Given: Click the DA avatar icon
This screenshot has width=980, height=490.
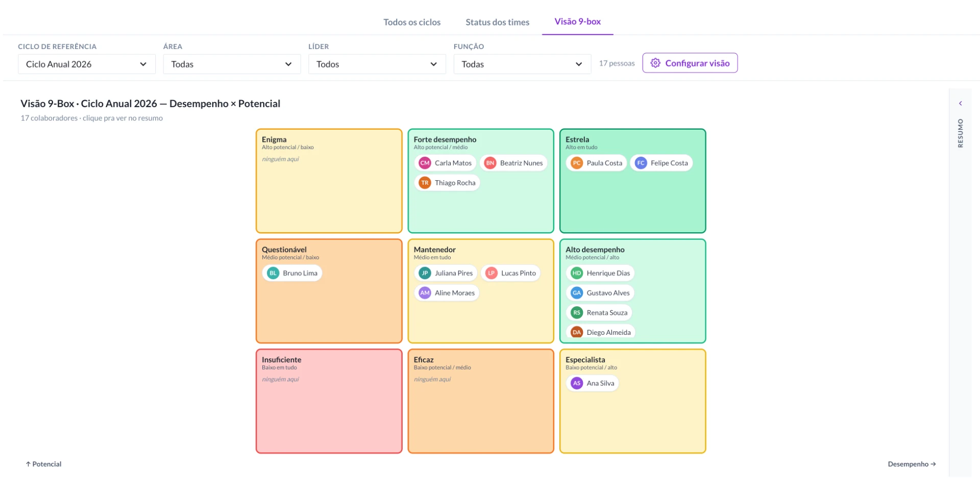Looking at the screenshot, I should pyautogui.click(x=577, y=332).
